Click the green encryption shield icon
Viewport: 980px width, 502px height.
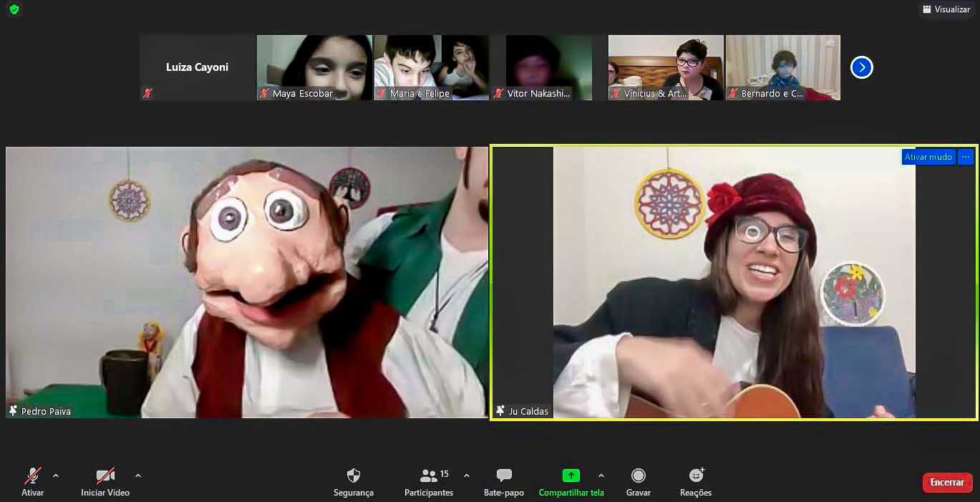pos(14,9)
